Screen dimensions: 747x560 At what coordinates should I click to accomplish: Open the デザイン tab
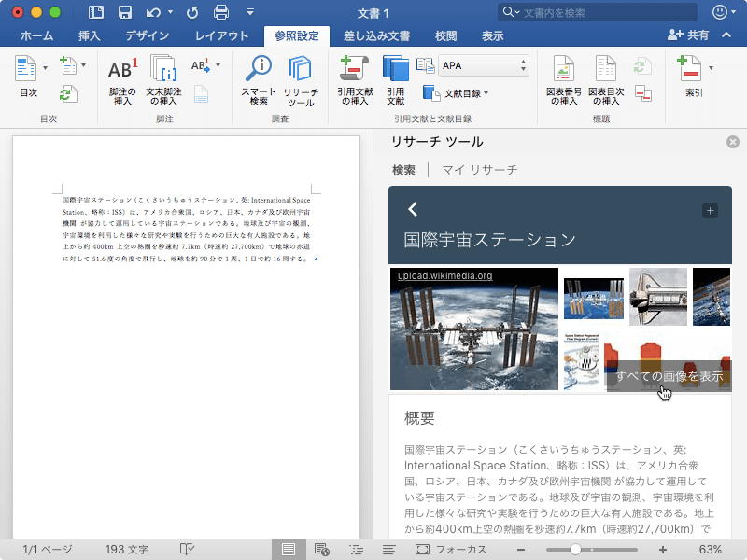pos(148,35)
